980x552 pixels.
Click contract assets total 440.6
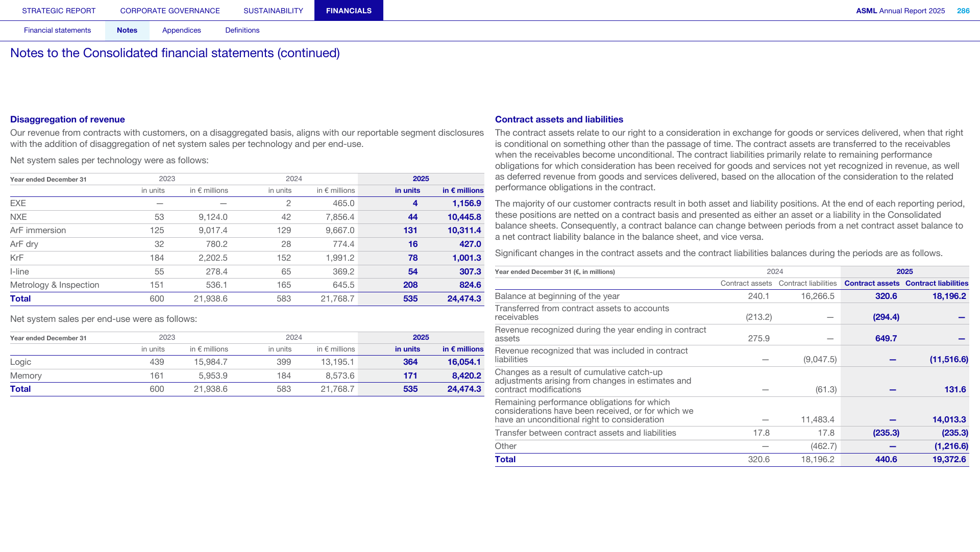click(886, 460)
